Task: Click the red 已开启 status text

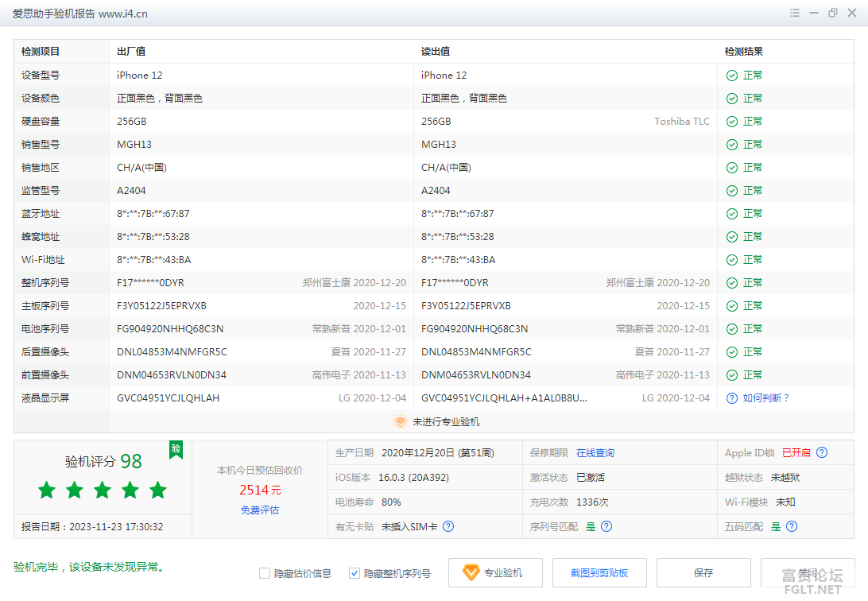Action: [x=796, y=452]
